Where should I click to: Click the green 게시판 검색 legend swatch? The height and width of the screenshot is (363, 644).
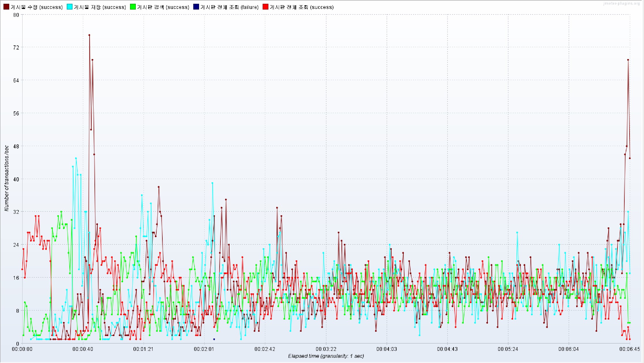(133, 7)
